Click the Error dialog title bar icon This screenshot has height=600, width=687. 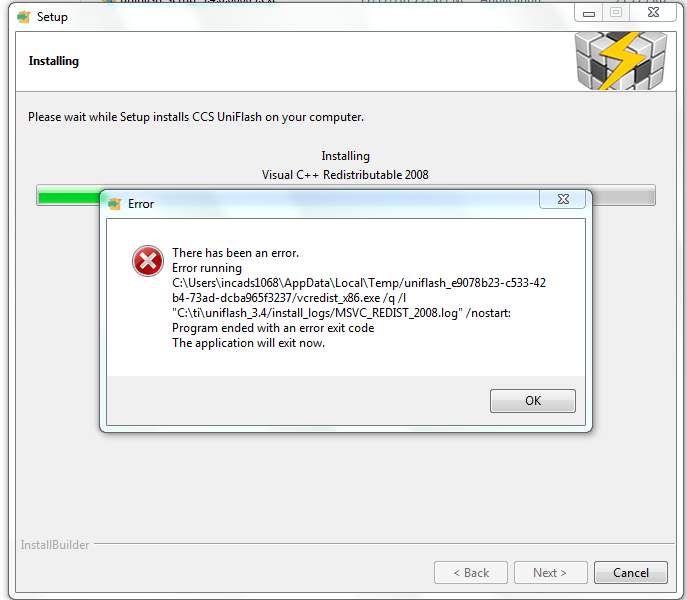tap(115, 204)
